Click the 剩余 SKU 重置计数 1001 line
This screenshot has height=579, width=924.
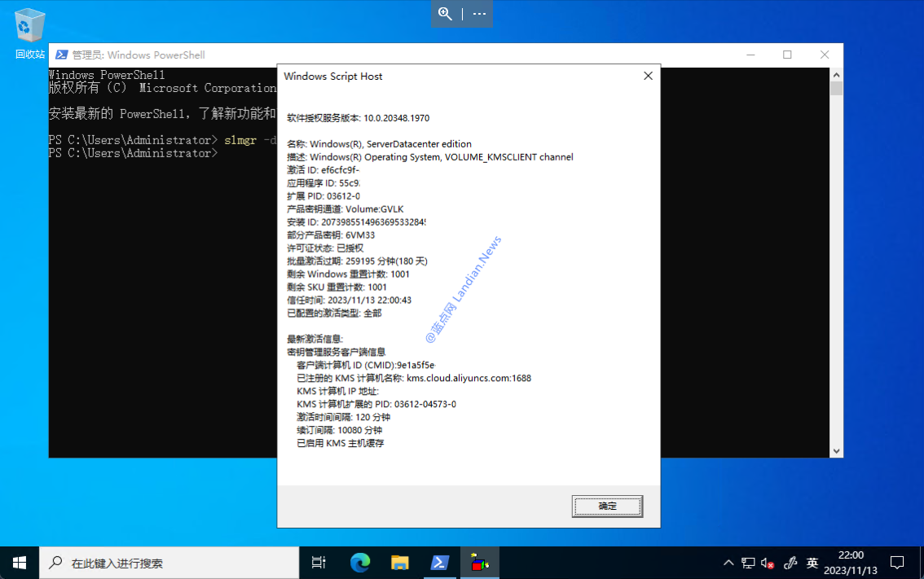[x=337, y=287]
